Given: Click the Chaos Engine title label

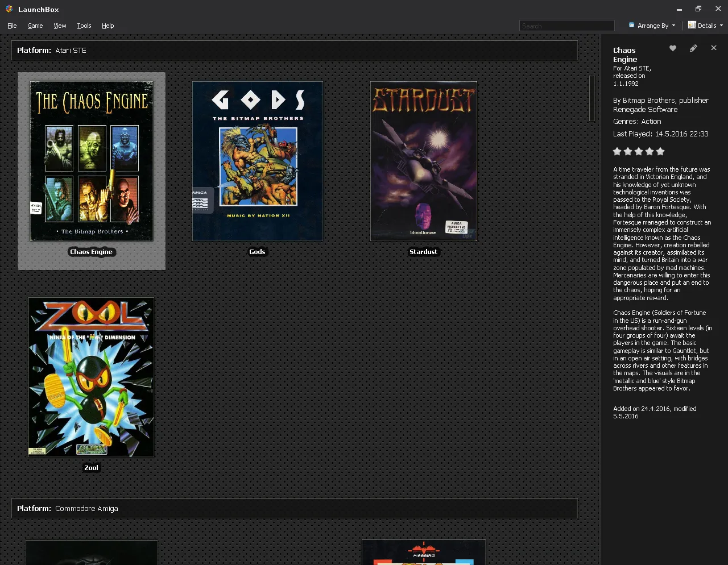Looking at the screenshot, I should pos(91,252).
